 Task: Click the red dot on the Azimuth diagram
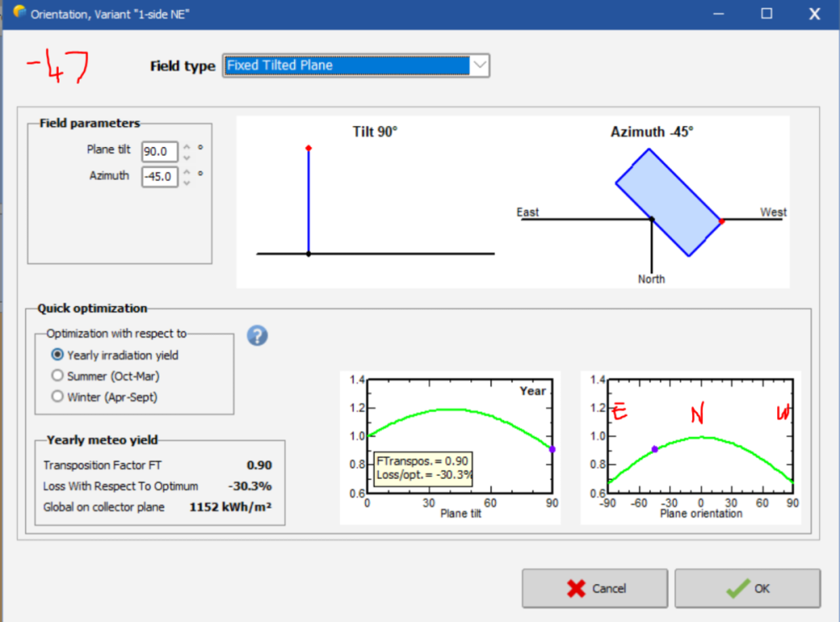coord(722,221)
